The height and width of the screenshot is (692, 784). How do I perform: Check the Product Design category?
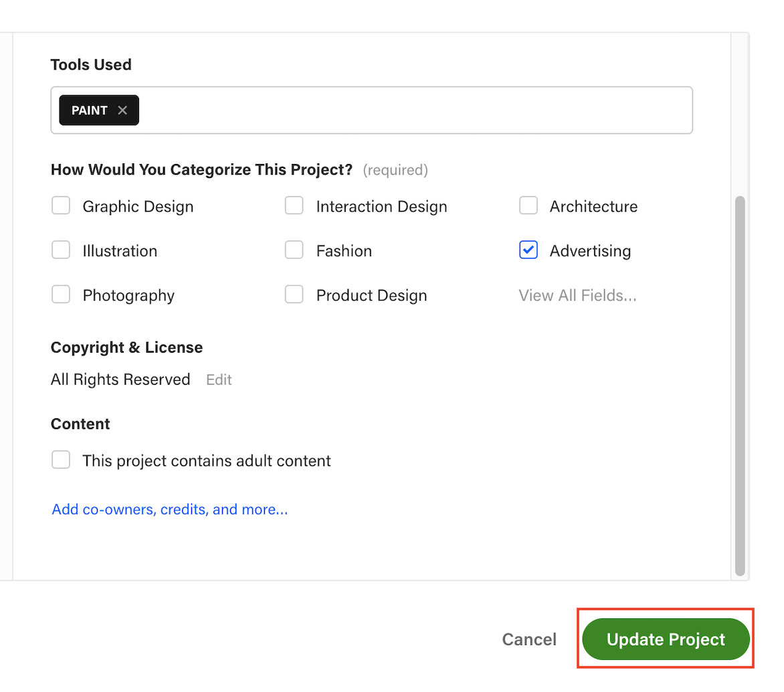[294, 294]
